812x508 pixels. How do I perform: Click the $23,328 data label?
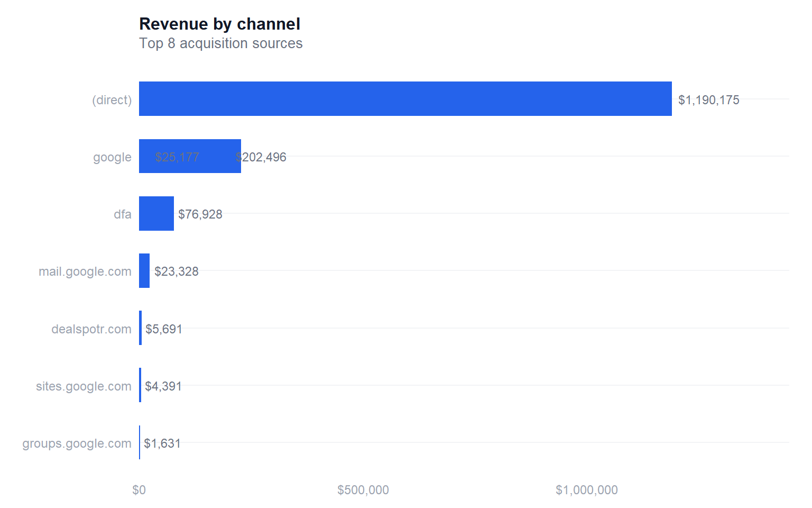tap(177, 271)
